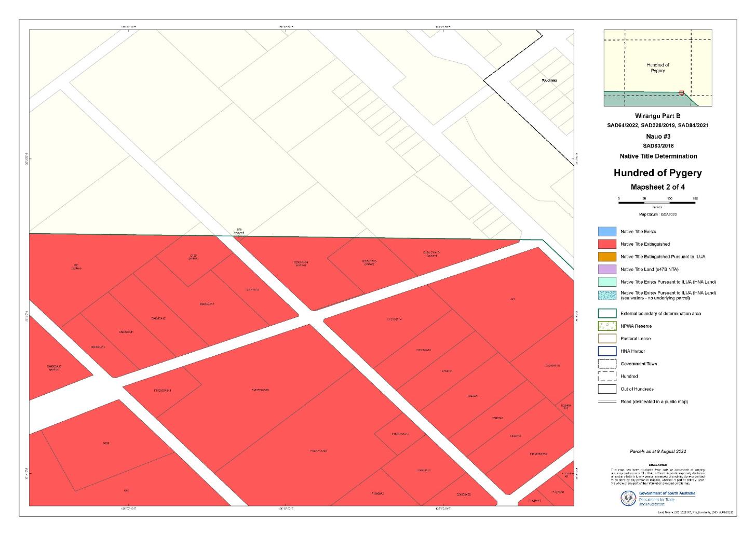
Task: Click the South Australia government crest logo
Action: (628, 499)
